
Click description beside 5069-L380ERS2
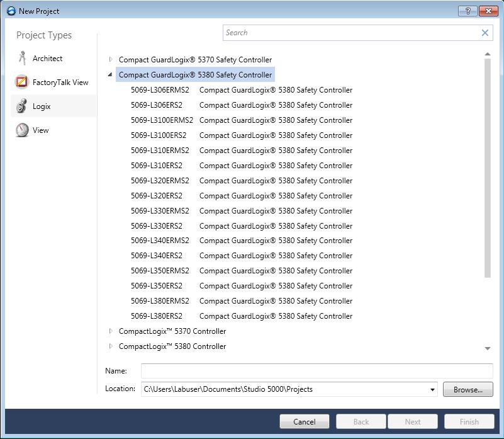click(x=276, y=316)
